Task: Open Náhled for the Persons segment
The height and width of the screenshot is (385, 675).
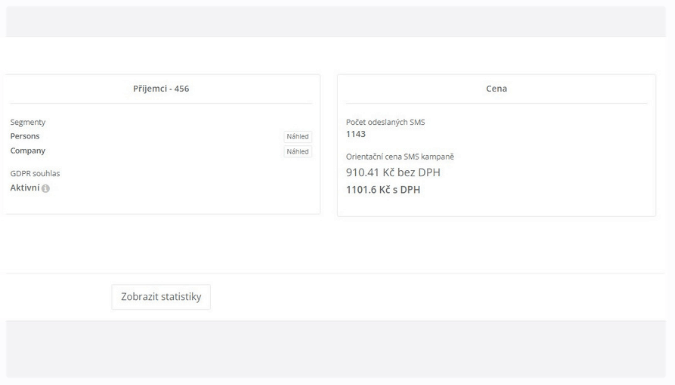Action: (297, 137)
